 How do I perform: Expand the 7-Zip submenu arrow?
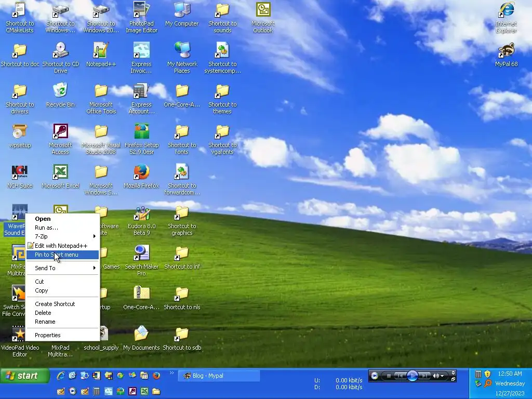click(x=95, y=236)
